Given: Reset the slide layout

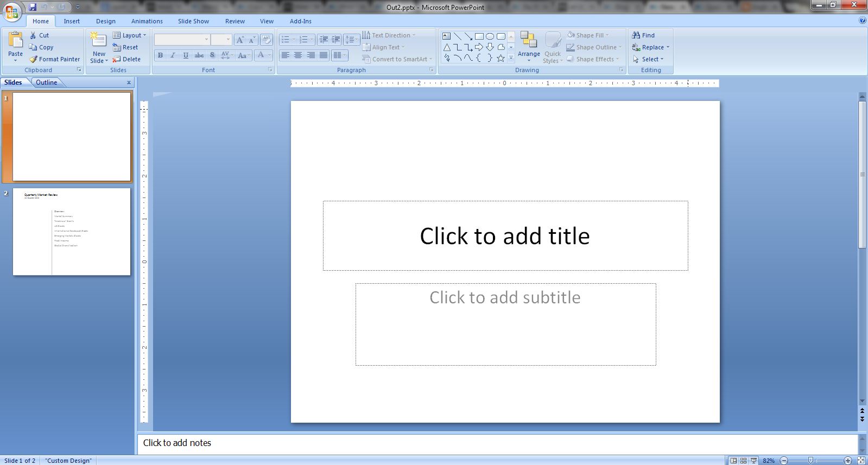Looking at the screenshot, I should [126, 47].
